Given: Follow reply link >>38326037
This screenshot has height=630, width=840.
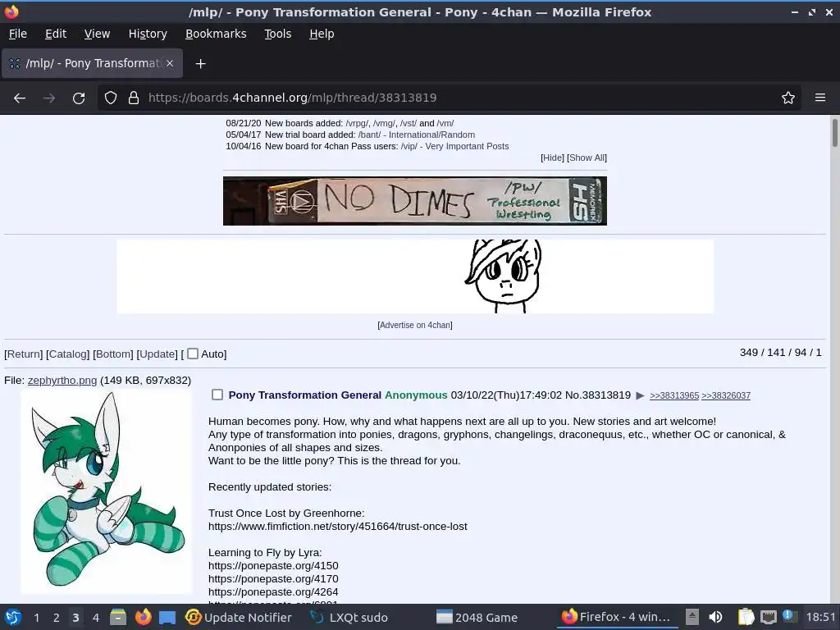Looking at the screenshot, I should [726, 395].
